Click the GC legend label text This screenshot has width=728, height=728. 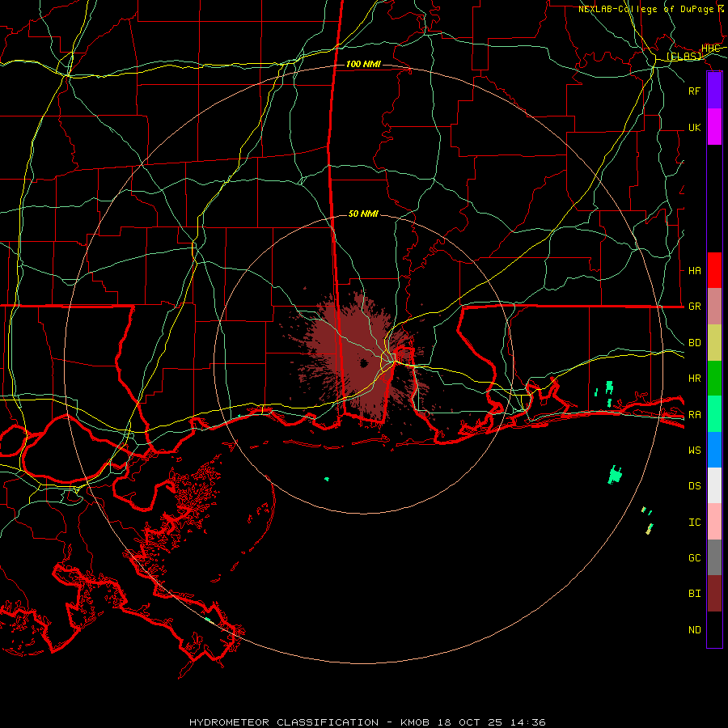pos(694,558)
